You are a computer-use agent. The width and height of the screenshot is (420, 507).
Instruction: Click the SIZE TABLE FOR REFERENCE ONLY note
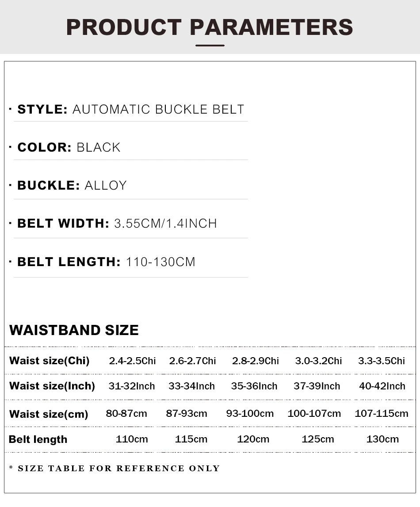coord(115,468)
